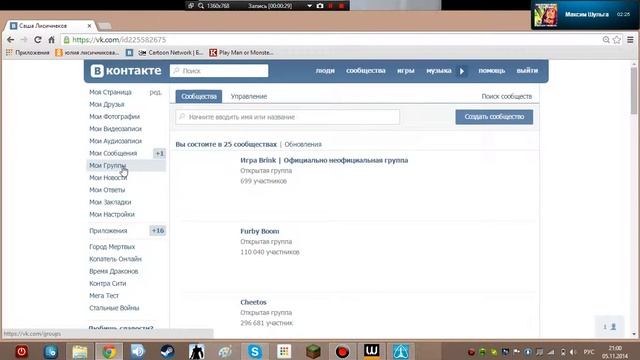
Task: Open the Play Man or Monster bookmark
Action: point(241,53)
